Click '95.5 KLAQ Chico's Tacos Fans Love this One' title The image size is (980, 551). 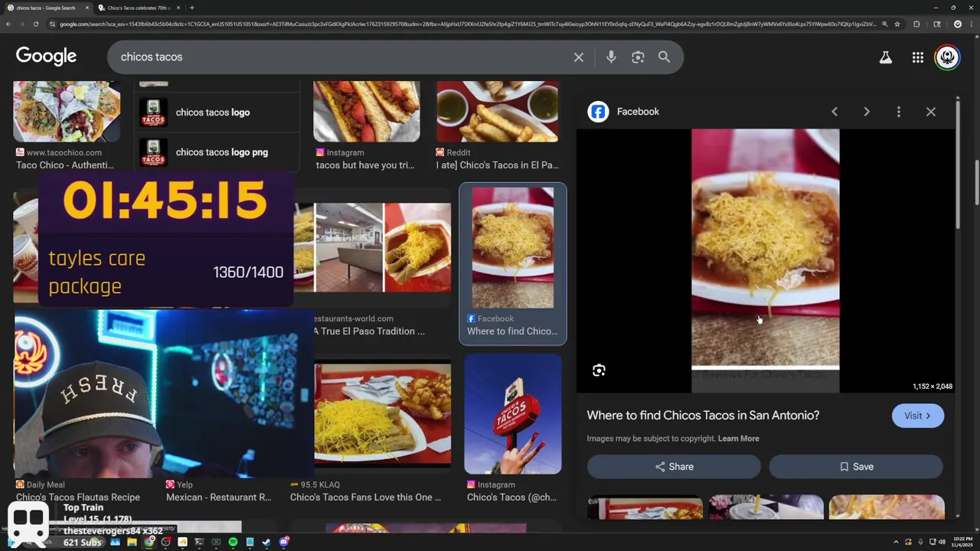click(x=365, y=497)
